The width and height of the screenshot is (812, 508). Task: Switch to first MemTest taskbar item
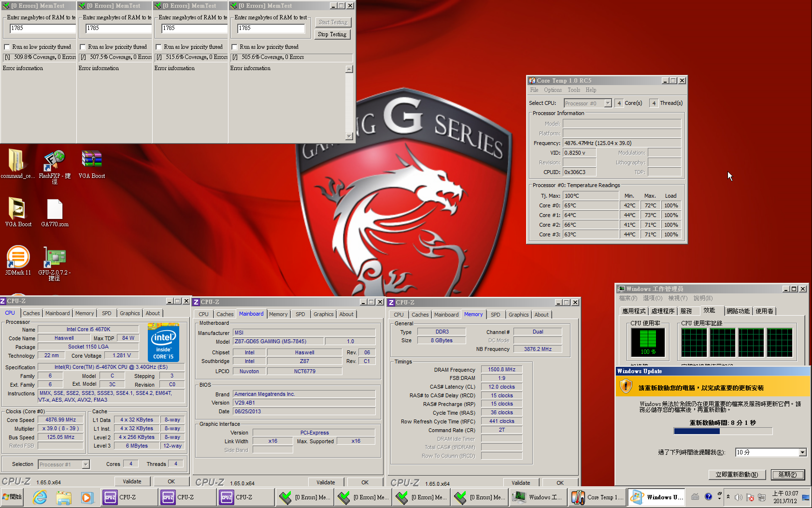point(304,497)
